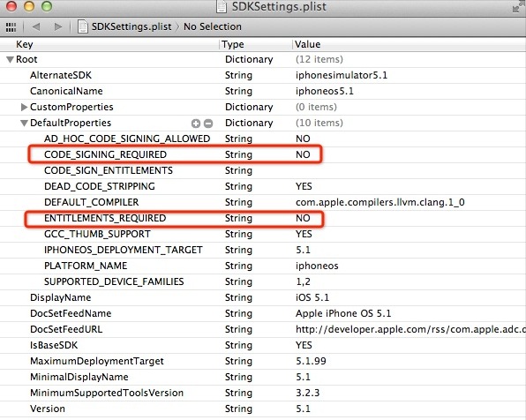Select the DocSetFeedName key
The image size is (526, 420).
[71, 313]
